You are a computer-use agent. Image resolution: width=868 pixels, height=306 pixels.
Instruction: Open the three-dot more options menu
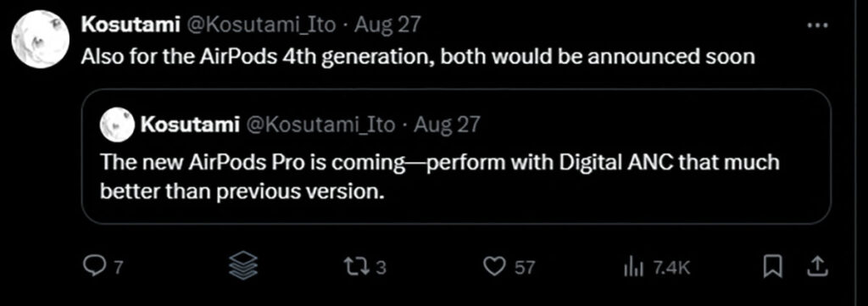(818, 25)
